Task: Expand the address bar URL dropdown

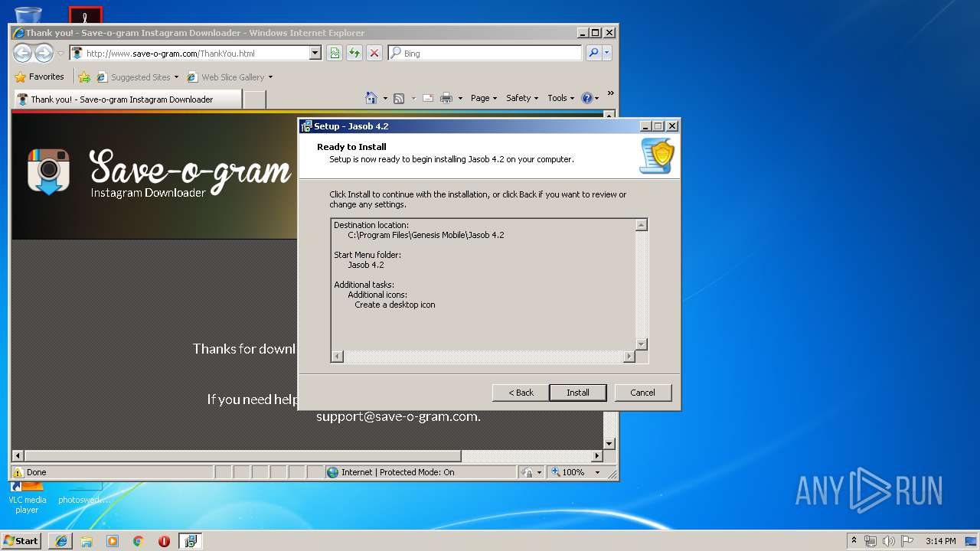Action: tap(315, 54)
